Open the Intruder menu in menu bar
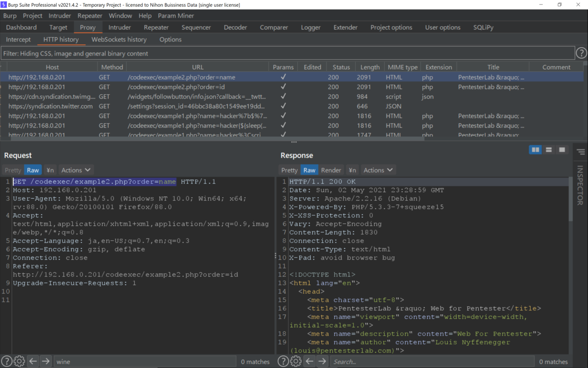588x368 pixels. [60, 16]
